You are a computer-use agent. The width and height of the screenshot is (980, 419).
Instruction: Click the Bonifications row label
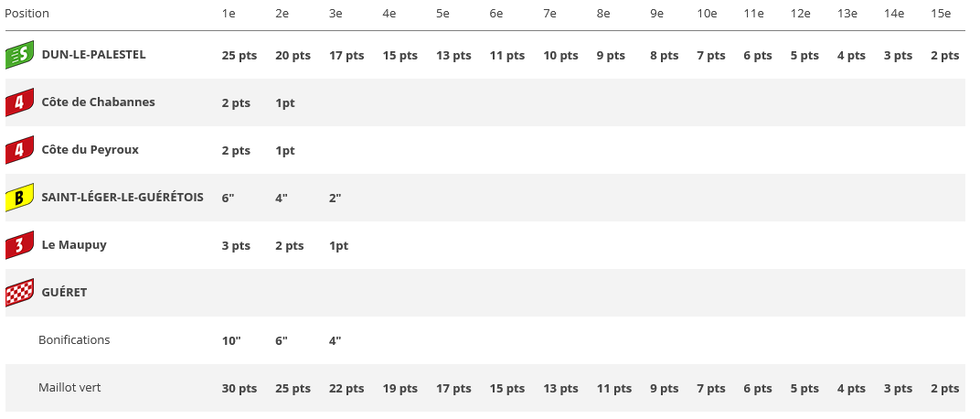74,340
